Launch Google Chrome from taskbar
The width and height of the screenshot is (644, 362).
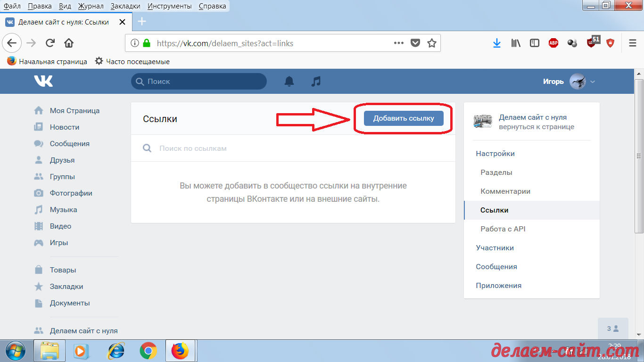click(x=149, y=351)
